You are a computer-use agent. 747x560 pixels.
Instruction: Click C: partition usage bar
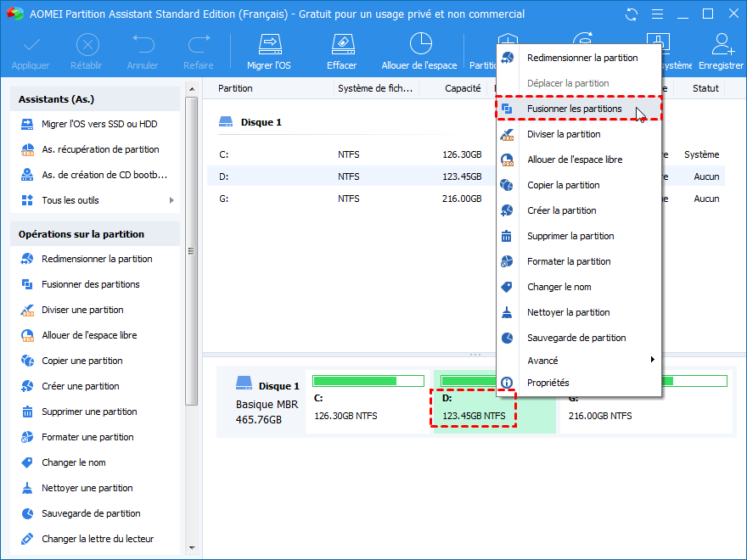[x=368, y=381]
